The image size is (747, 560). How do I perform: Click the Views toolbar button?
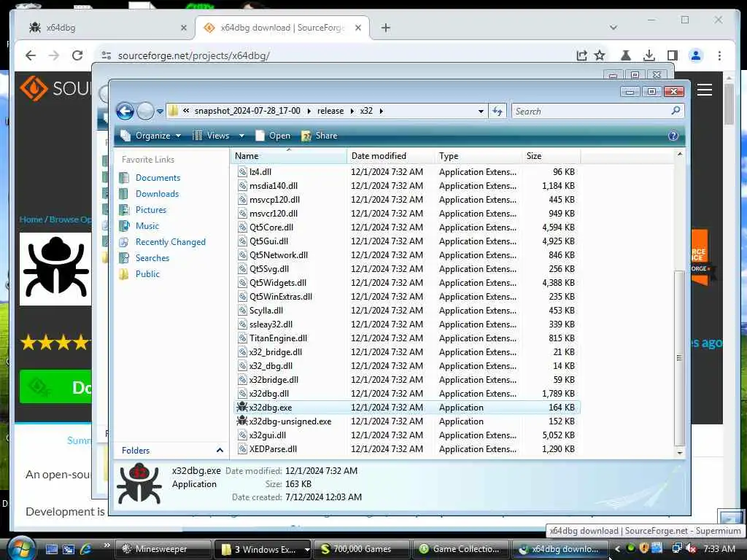[x=212, y=136]
